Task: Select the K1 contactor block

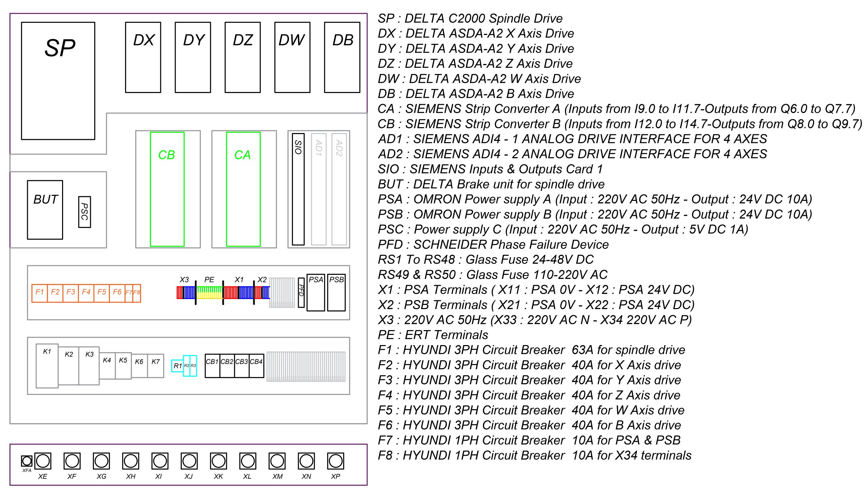Action: tap(47, 366)
